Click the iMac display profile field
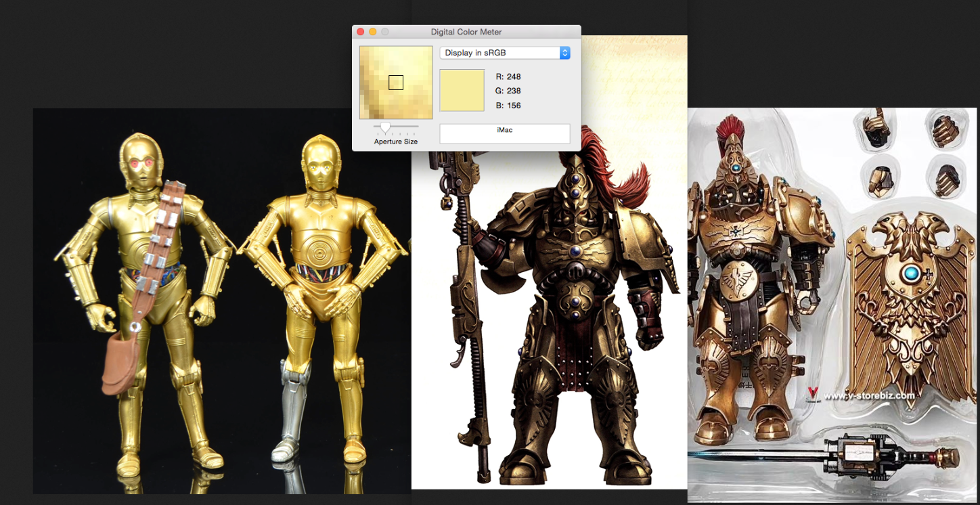980x505 pixels. pyautogui.click(x=505, y=133)
